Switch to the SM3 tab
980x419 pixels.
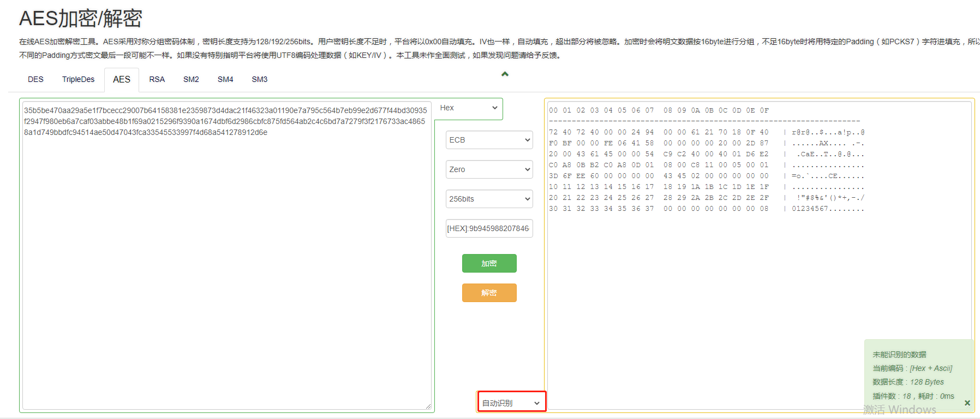260,80
